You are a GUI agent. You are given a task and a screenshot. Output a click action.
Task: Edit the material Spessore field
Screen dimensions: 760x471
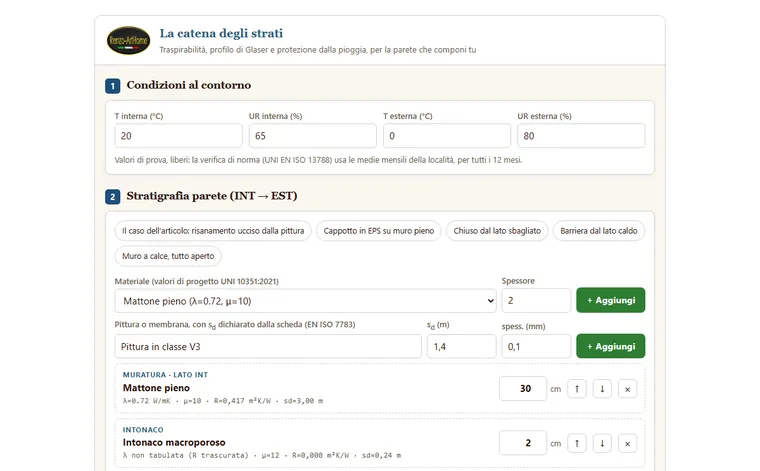536,300
